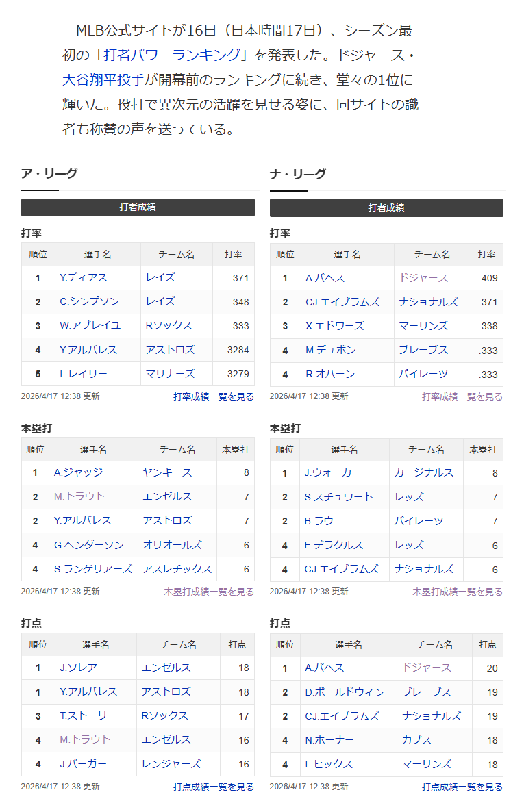
Task: Open Y.ディアス player page
Action: 83,278
